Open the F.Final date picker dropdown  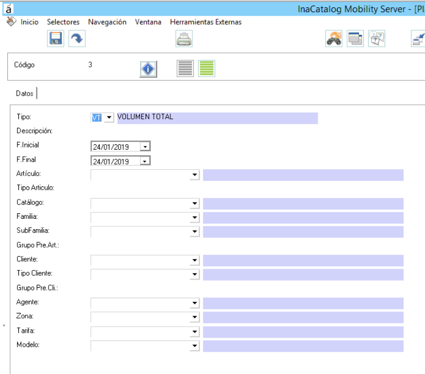tap(145, 161)
